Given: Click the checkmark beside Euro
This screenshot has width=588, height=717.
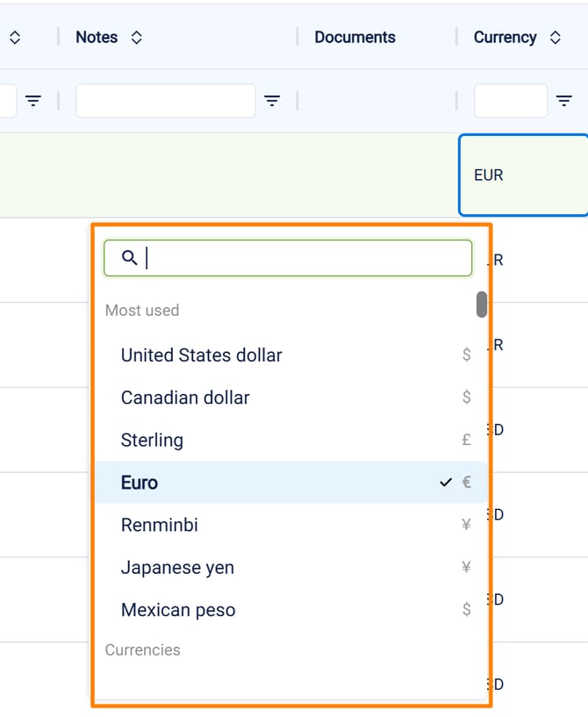Looking at the screenshot, I should [446, 483].
